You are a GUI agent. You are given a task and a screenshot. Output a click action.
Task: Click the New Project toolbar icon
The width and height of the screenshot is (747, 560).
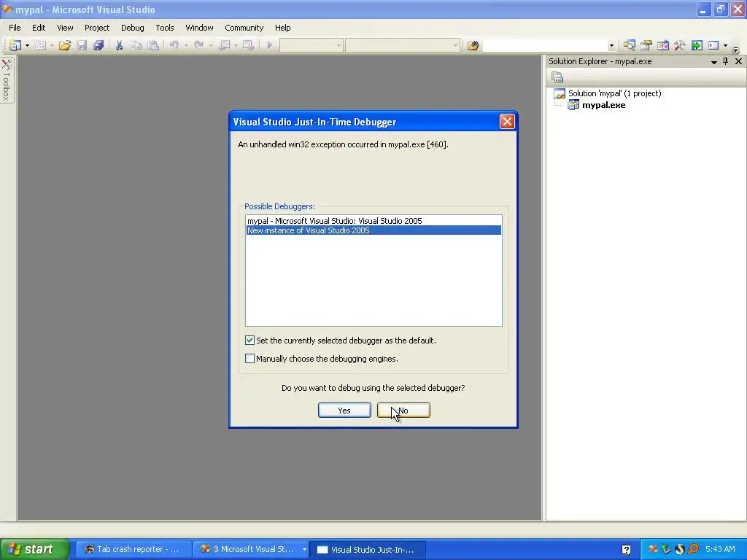pyautogui.click(x=15, y=45)
